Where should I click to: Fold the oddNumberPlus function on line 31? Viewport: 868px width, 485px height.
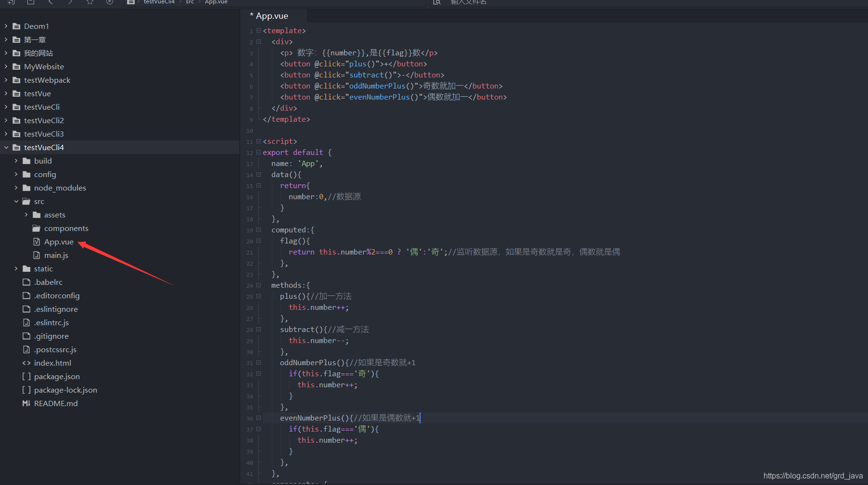258,362
